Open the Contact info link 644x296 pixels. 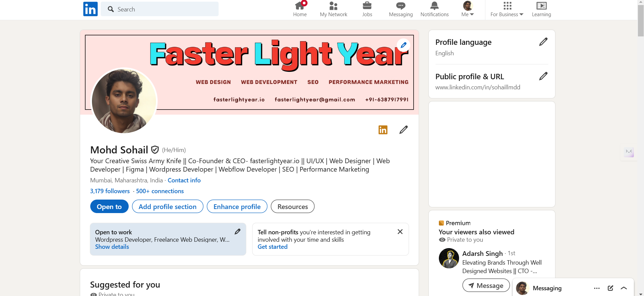coord(184,180)
